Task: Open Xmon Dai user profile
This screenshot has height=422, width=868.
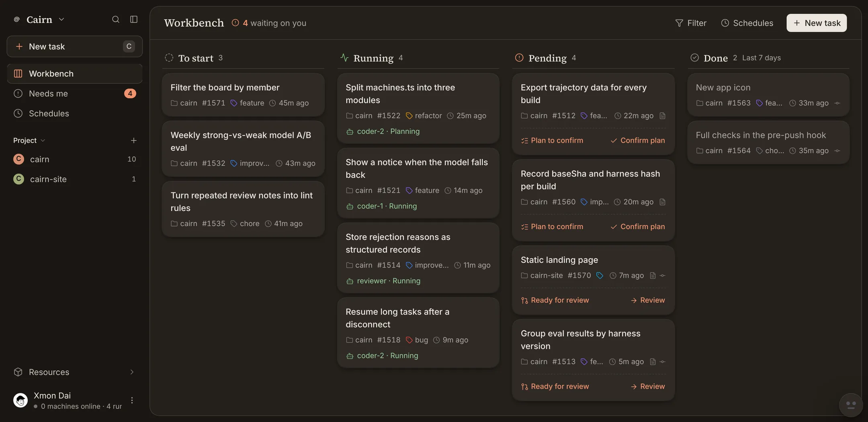Action: point(68,400)
